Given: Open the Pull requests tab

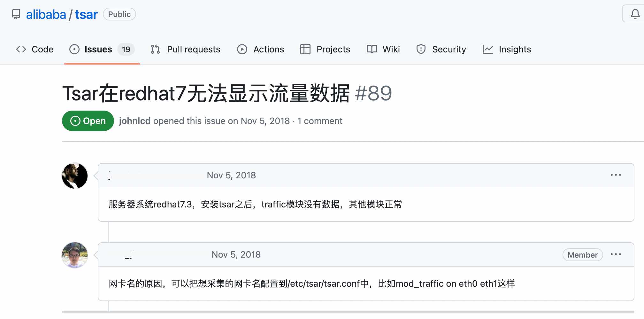Looking at the screenshot, I should coord(186,49).
